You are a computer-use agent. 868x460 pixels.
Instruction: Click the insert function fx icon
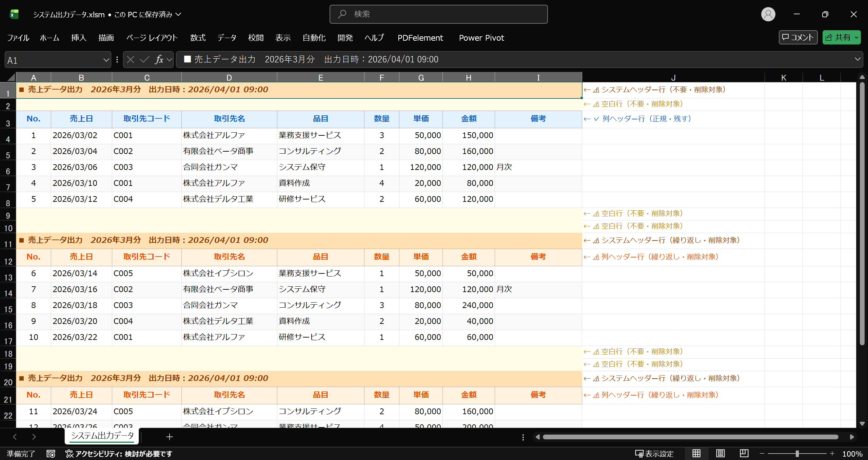click(159, 60)
